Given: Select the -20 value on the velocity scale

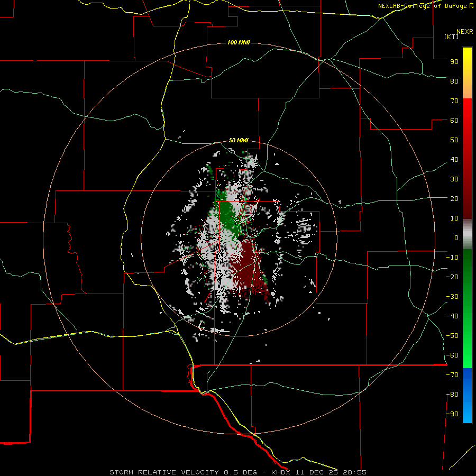Looking at the screenshot, I should [452, 277].
